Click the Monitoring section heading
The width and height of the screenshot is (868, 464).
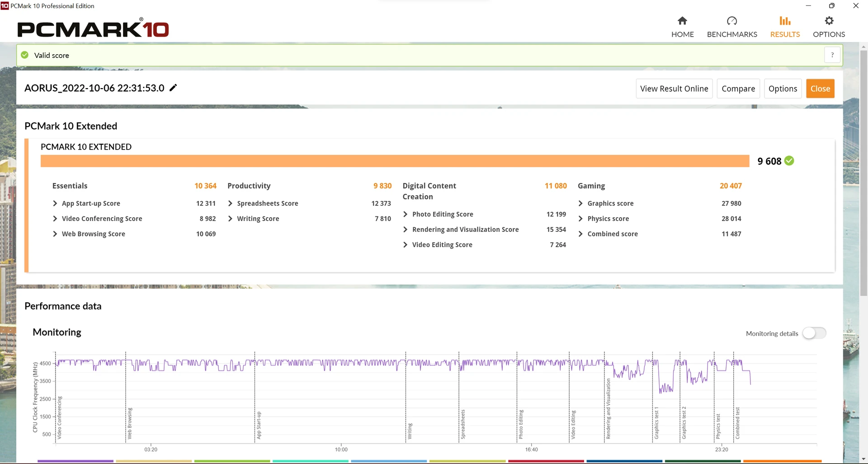point(57,332)
